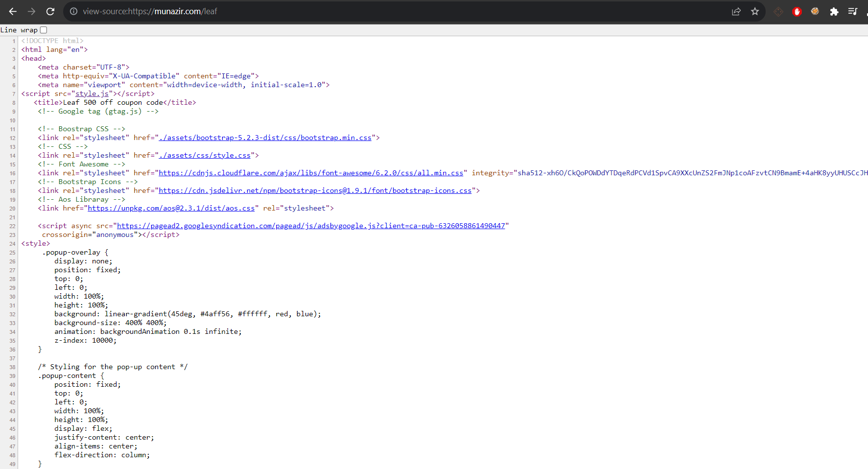868x469 pixels.
Task: Enable the Line wrap checkbox
Action: pyautogui.click(x=44, y=30)
